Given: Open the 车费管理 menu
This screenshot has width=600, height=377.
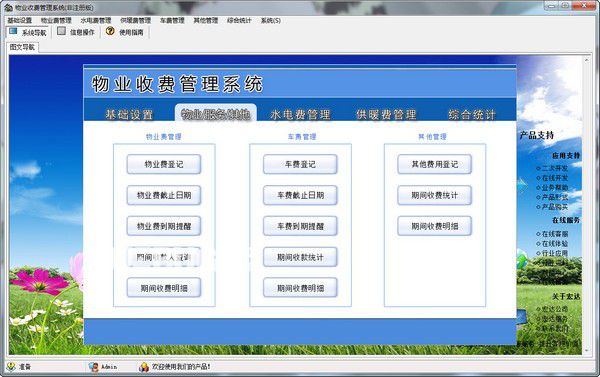Looking at the screenshot, I should 172,20.
